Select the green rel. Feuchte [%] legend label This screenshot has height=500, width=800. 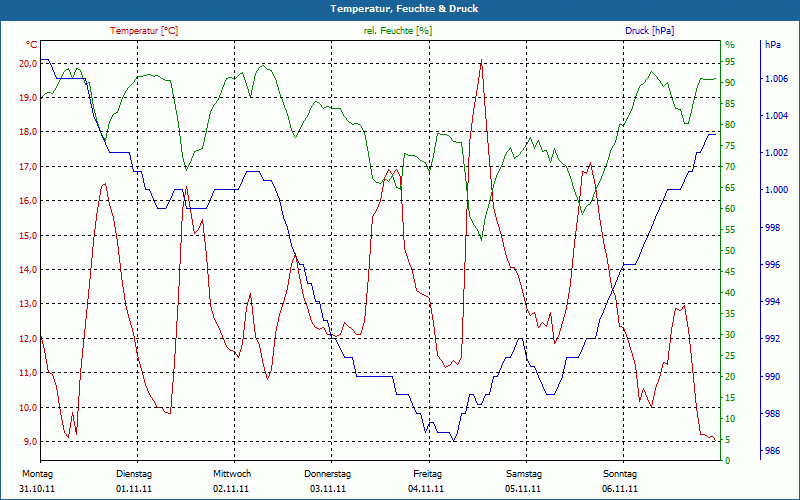click(x=397, y=31)
